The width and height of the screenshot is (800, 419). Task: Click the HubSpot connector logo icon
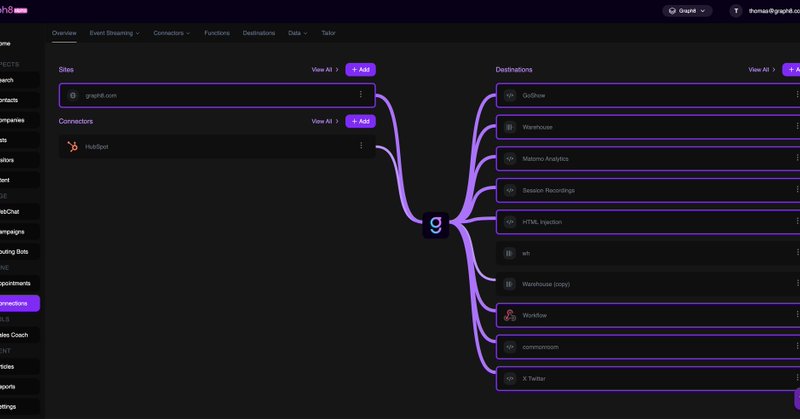pyautogui.click(x=72, y=146)
